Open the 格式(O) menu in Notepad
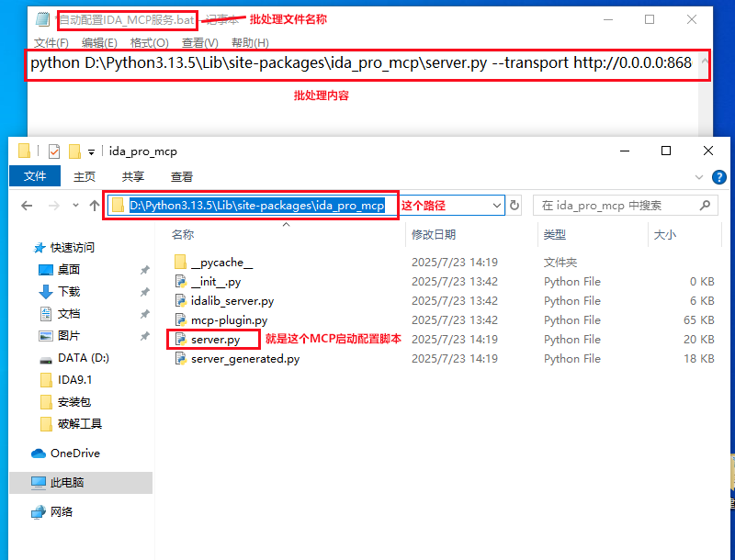Screen dimensions: 735x560 tap(150, 43)
